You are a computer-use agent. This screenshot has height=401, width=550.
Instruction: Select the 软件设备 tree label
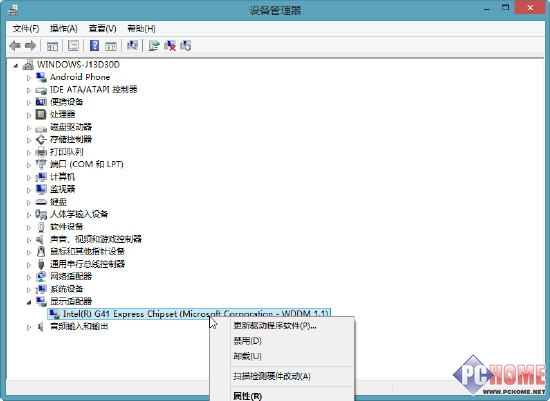66,227
